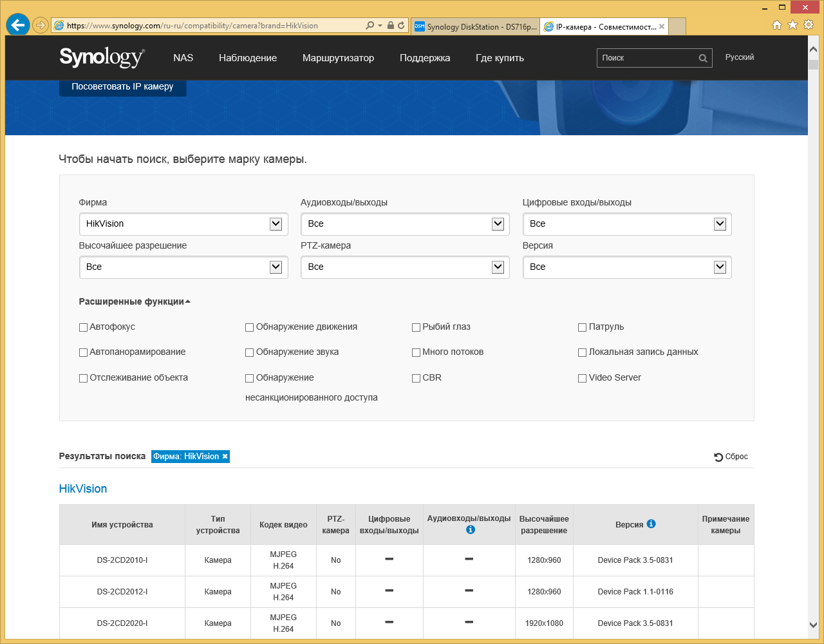This screenshot has width=824, height=644.
Task: Tick the Обнаружение движения checkbox
Action: [250, 327]
